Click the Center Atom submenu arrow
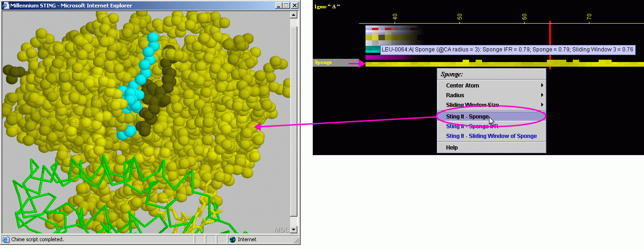Screen dimensions: 644x250 pyautogui.click(x=542, y=85)
